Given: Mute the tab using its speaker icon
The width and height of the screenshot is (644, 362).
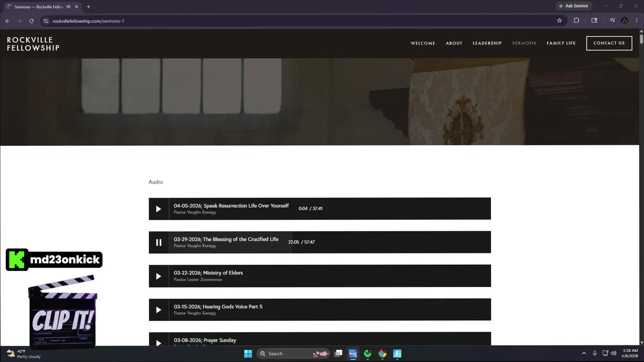Looking at the screenshot, I should point(68,7).
